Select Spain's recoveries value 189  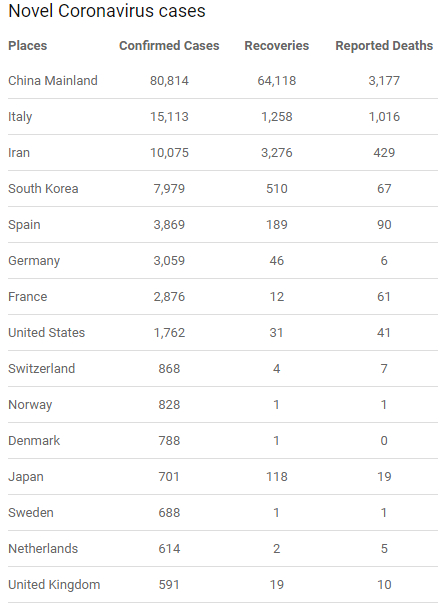(277, 225)
